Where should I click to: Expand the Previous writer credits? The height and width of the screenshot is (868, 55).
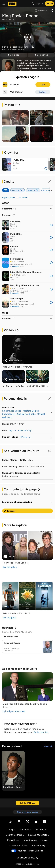(27, 318)
